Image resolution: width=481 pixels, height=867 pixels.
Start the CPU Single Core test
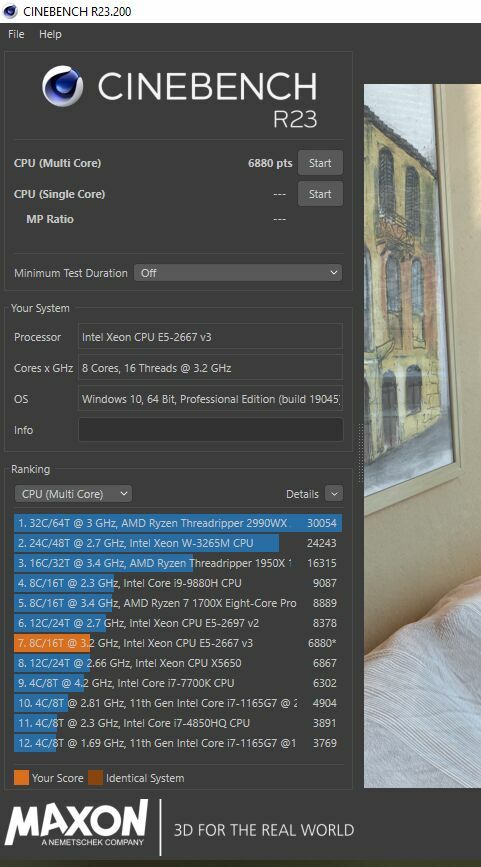tap(320, 194)
